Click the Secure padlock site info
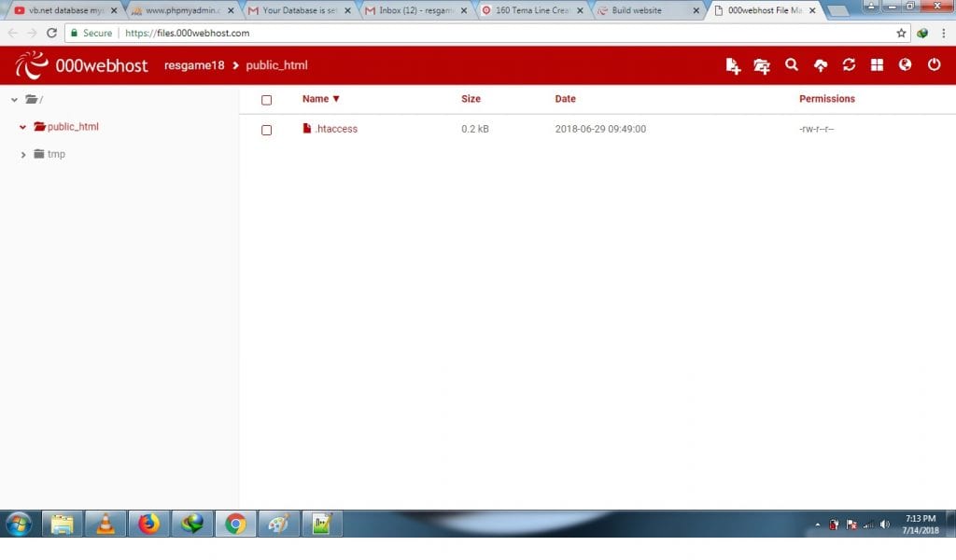This screenshot has height=560, width=956. pyautogui.click(x=91, y=33)
